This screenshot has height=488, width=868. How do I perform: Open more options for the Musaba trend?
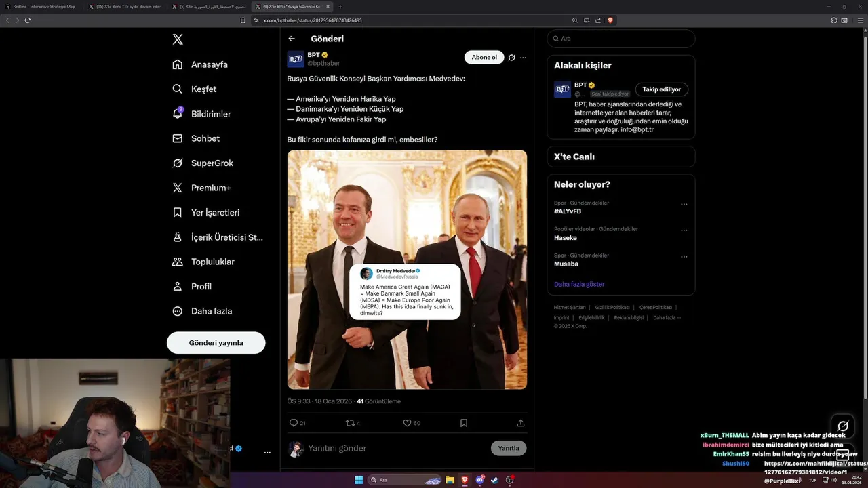pyautogui.click(x=684, y=257)
